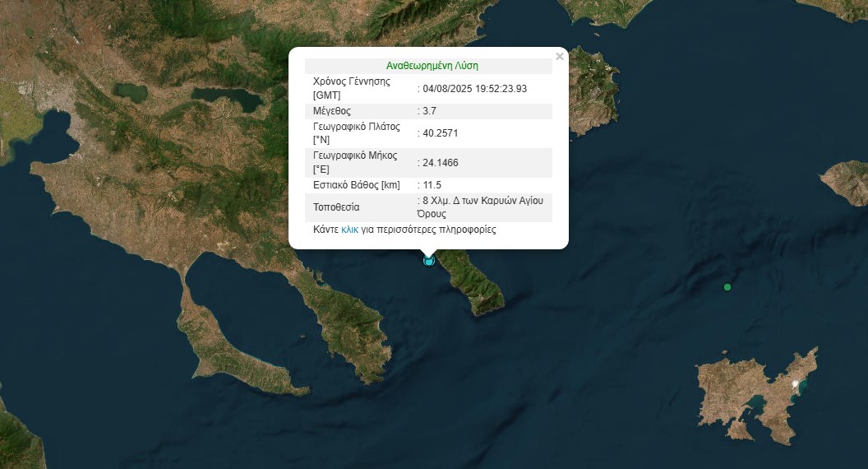Click the "Εστιακό Βάθος [km]" label
The height and width of the screenshot is (469, 868).
[x=357, y=185]
